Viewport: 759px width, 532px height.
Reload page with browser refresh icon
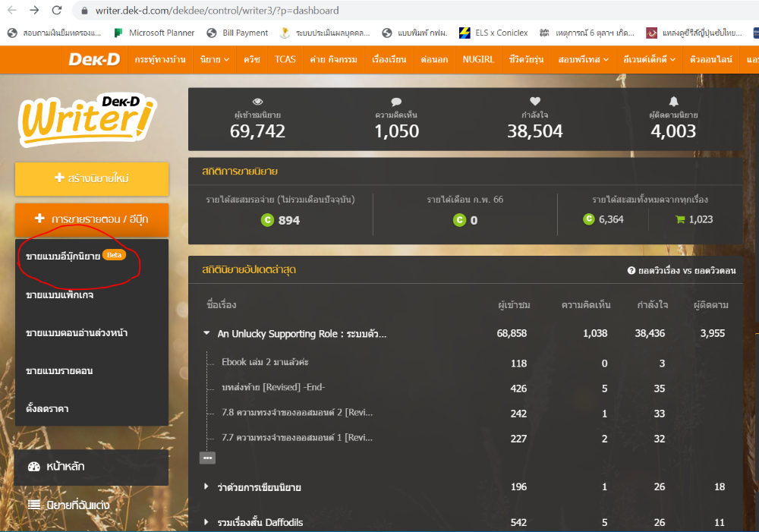pyautogui.click(x=57, y=11)
